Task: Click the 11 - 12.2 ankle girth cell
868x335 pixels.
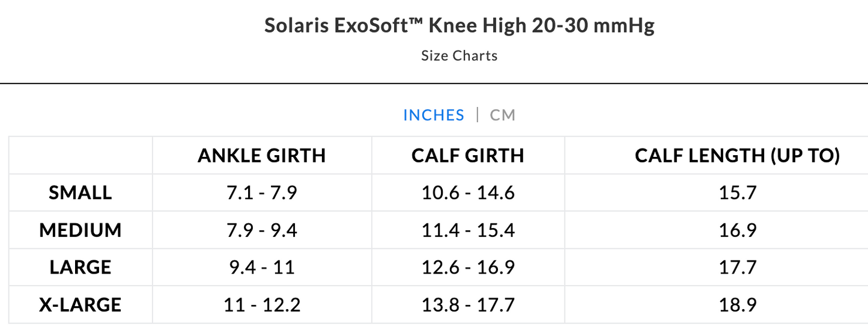Action: [261, 305]
